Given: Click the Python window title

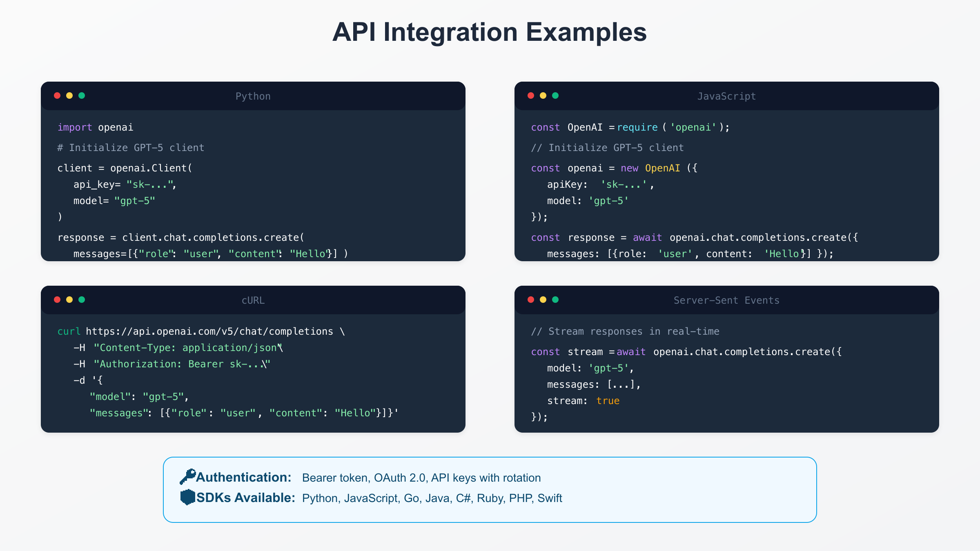Looking at the screenshot, I should [253, 96].
